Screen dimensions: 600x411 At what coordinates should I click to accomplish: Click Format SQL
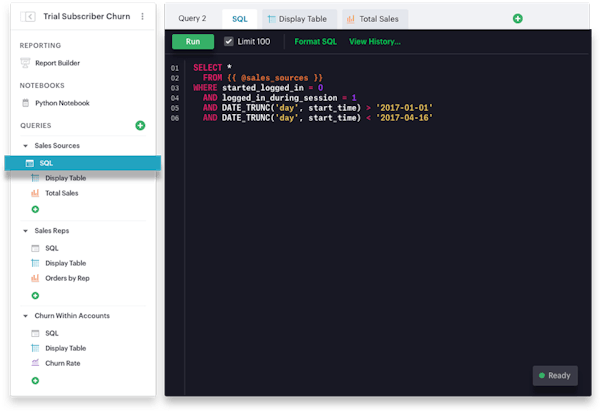316,41
